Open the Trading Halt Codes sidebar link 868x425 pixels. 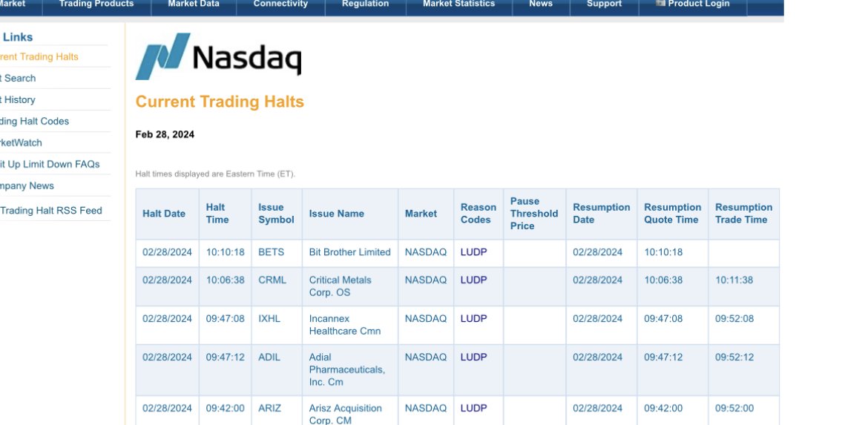34,122
